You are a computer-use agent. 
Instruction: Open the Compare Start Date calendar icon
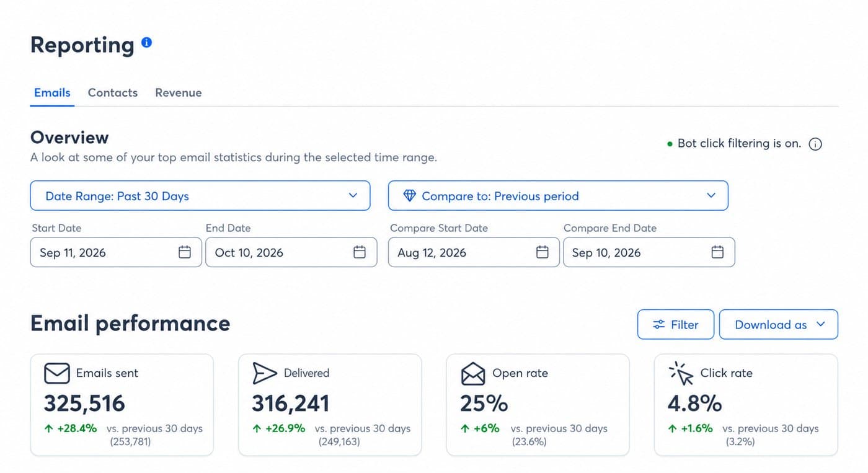(542, 252)
